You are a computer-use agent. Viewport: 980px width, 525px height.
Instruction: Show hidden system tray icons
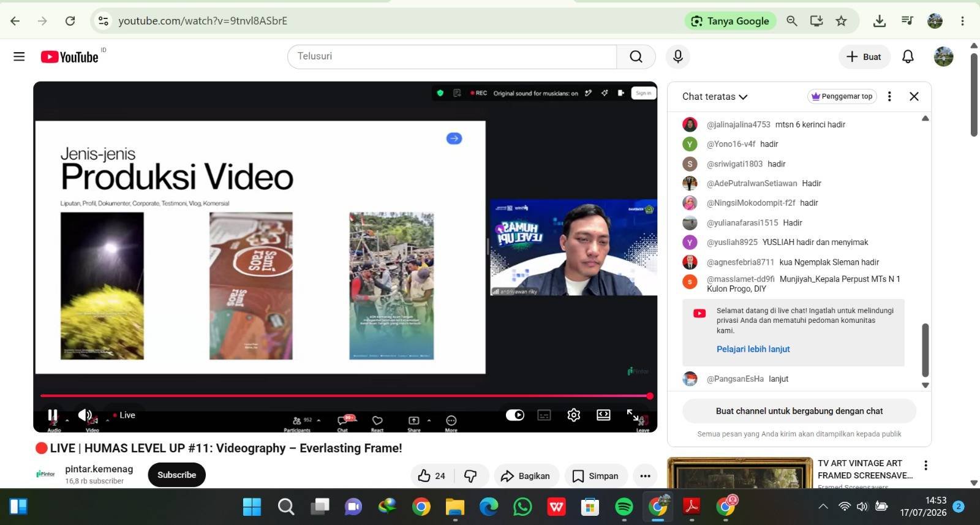[x=823, y=507]
